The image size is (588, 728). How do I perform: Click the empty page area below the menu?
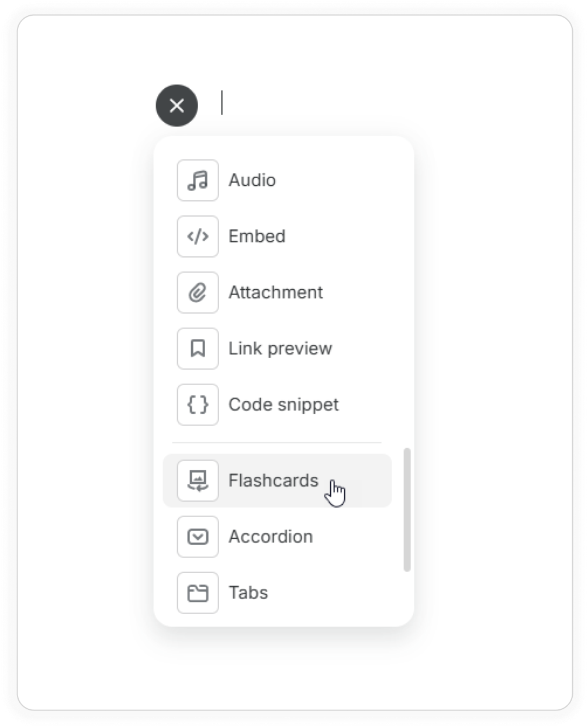coord(292,666)
